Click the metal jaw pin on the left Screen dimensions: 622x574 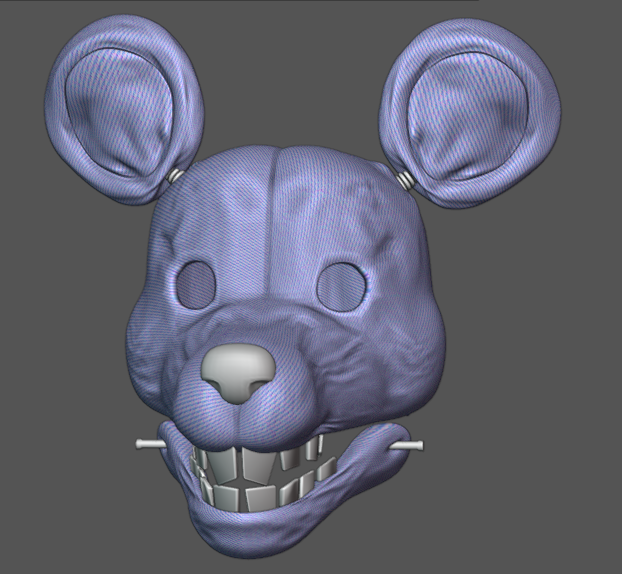tap(150, 443)
